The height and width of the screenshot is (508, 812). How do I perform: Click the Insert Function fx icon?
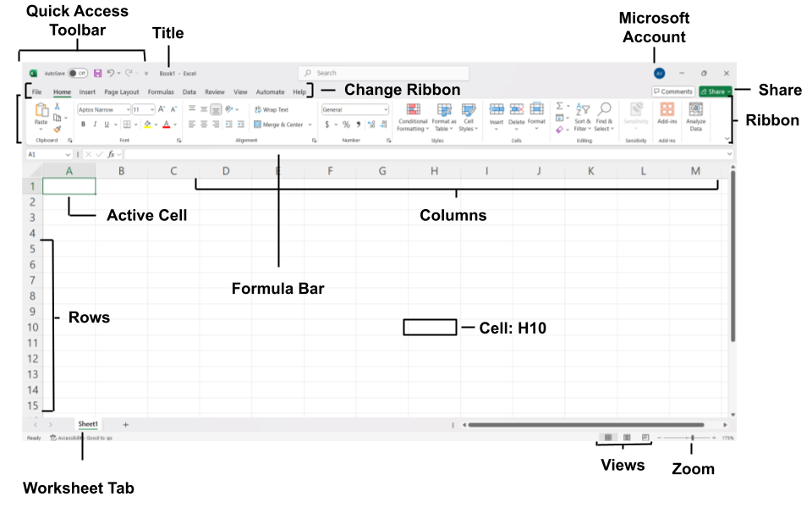111,155
